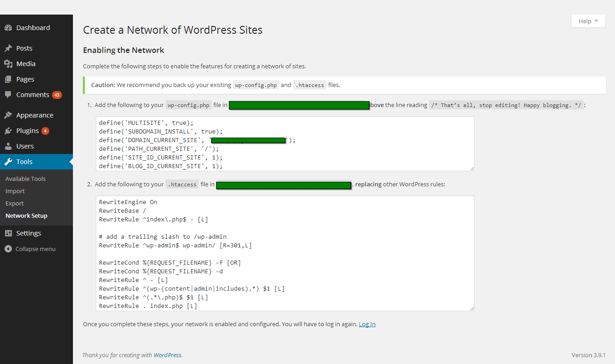Open the Settings menu label
The image size is (615, 364).
click(x=29, y=233)
